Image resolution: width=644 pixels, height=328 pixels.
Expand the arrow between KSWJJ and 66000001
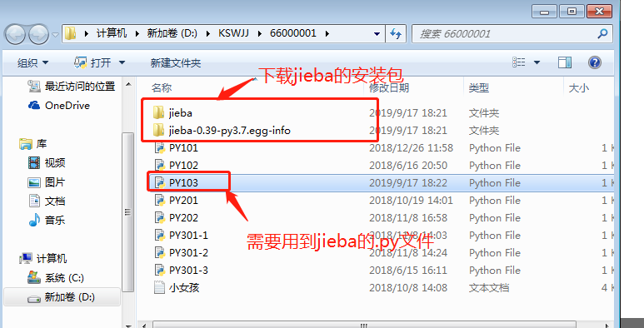point(260,33)
